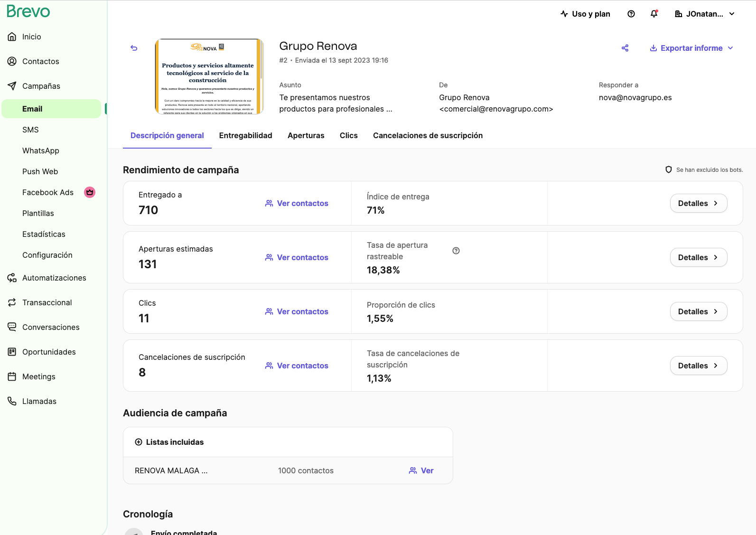Image resolution: width=756 pixels, height=535 pixels.
Task: Select Push Web in sidebar
Action: [x=40, y=171]
